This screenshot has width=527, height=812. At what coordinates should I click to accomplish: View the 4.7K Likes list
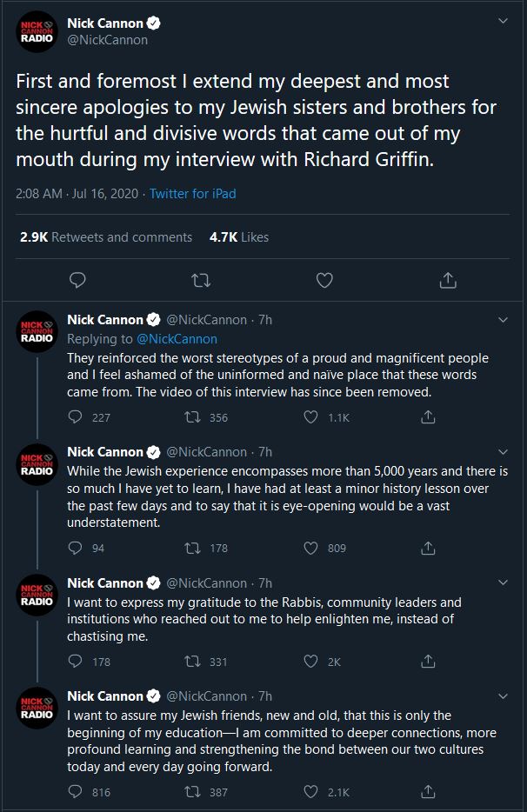click(239, 236)
